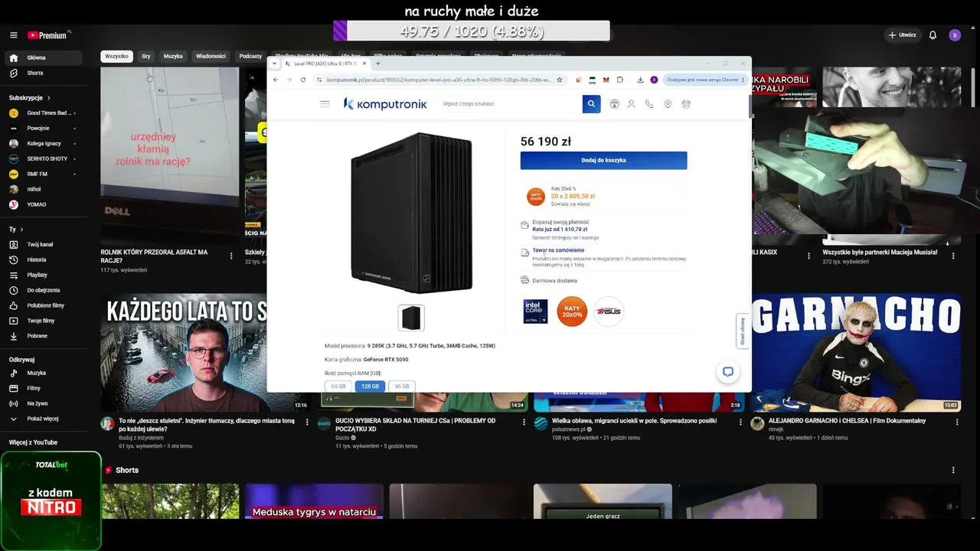The height and width of the screenshot is (551, 980).
Task: Open the Kolega Ignacy subscription channel
Action: click(x=44, y=143)
